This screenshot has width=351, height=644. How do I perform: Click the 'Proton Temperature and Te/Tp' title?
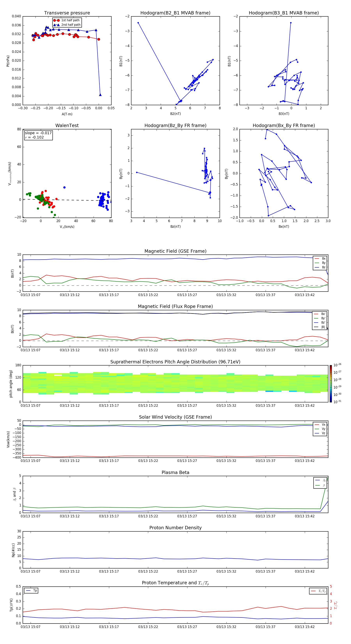pyautogui.click(x=175, y=583)
